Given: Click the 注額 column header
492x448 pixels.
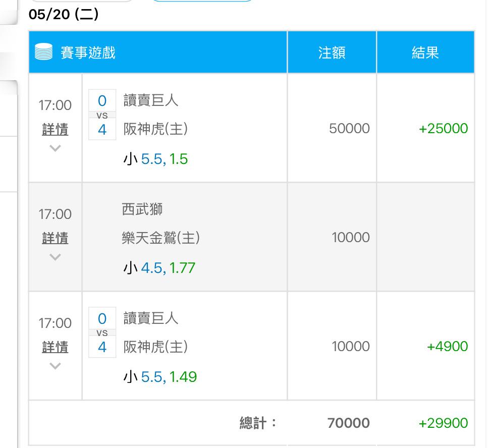Looking at the screenshot, I should click(x=332, y=52).
